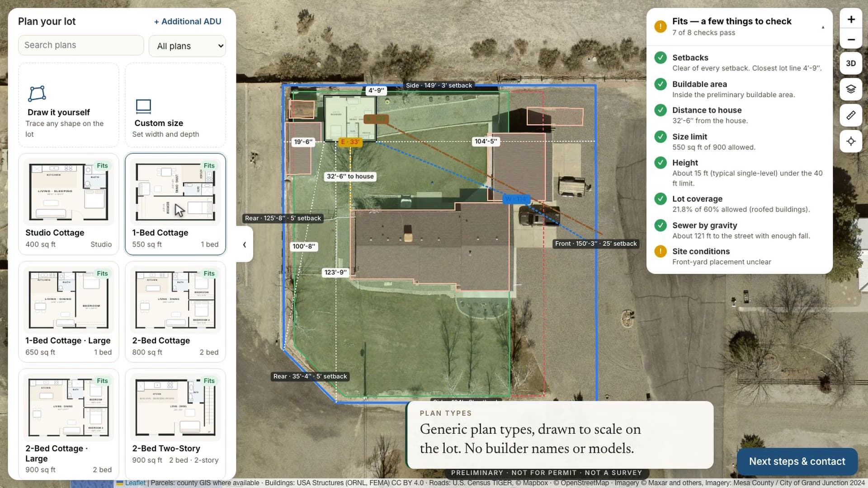
Task: Click the 32'-6" to house label
Action: [x=350, y=176]
